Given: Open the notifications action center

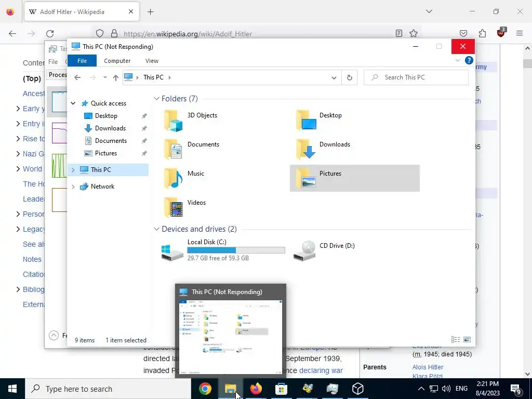Looking at the screenshot, I should coord(516,389).
